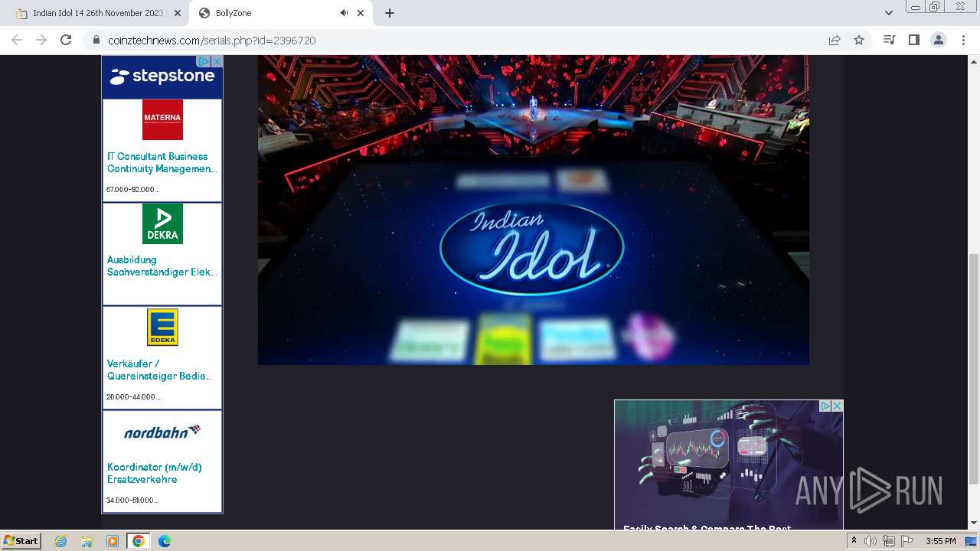The width and height of the screenshot is (980, 551).
Task: Share this page icon
Action: tap(835, 41)
